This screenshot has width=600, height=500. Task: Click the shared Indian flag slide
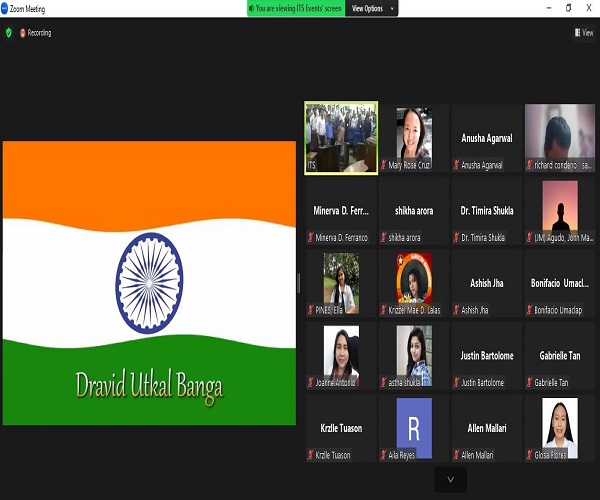coord(149,283)
